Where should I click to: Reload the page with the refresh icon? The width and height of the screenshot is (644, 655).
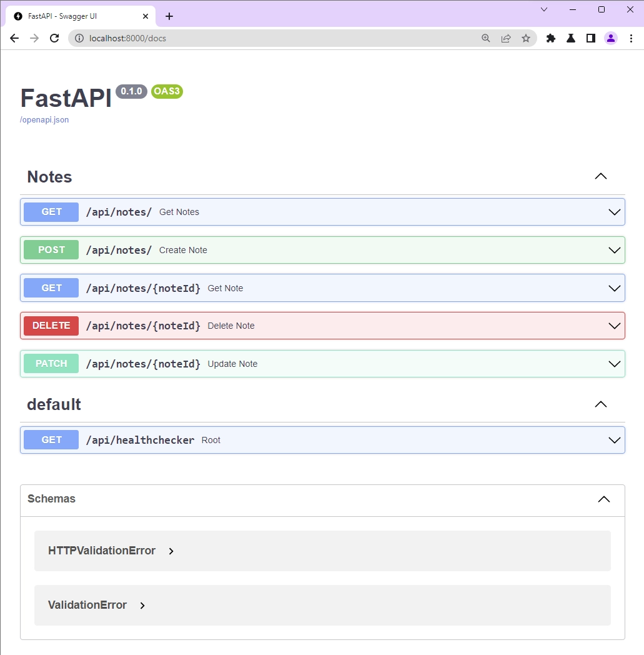point(54,38)
